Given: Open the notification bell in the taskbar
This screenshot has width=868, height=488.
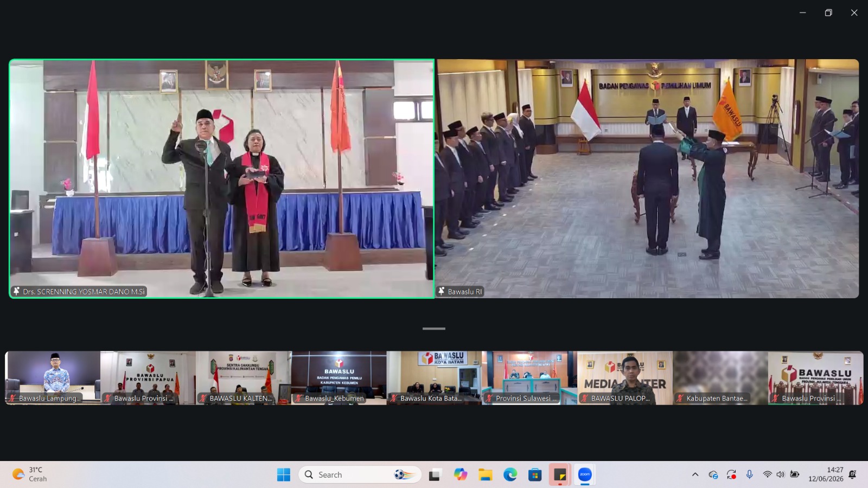Looking at the screenshot, I should [x=853, y=474].
